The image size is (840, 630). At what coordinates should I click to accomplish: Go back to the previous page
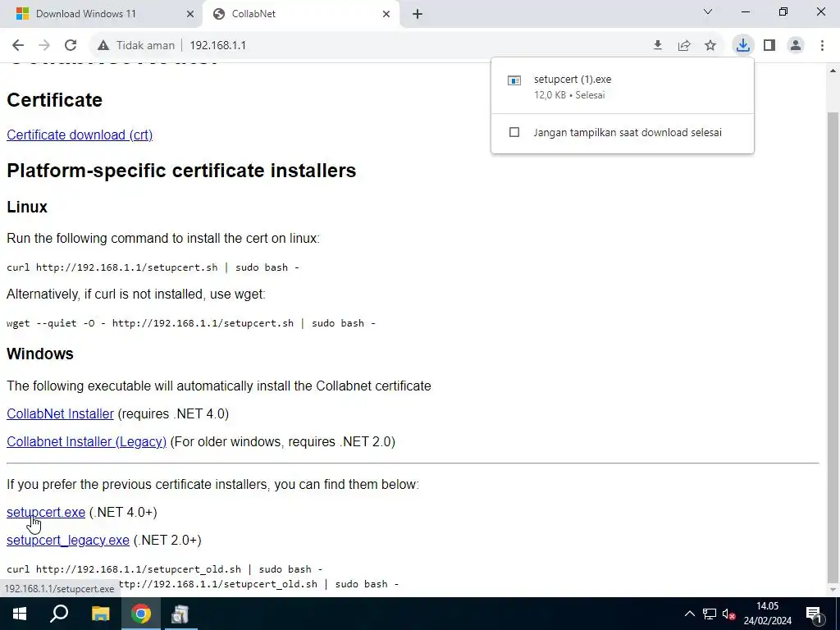(x=18, y=46)
